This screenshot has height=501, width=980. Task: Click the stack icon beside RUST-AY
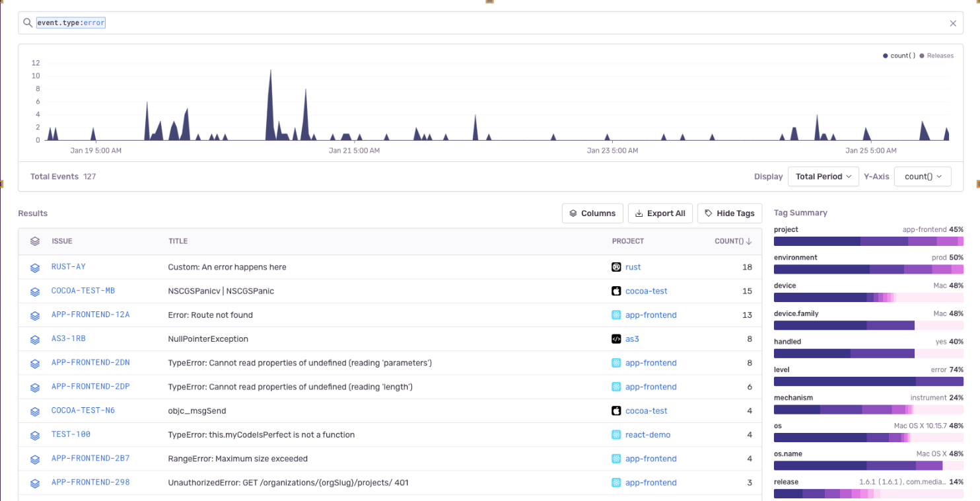click(35, 268)
